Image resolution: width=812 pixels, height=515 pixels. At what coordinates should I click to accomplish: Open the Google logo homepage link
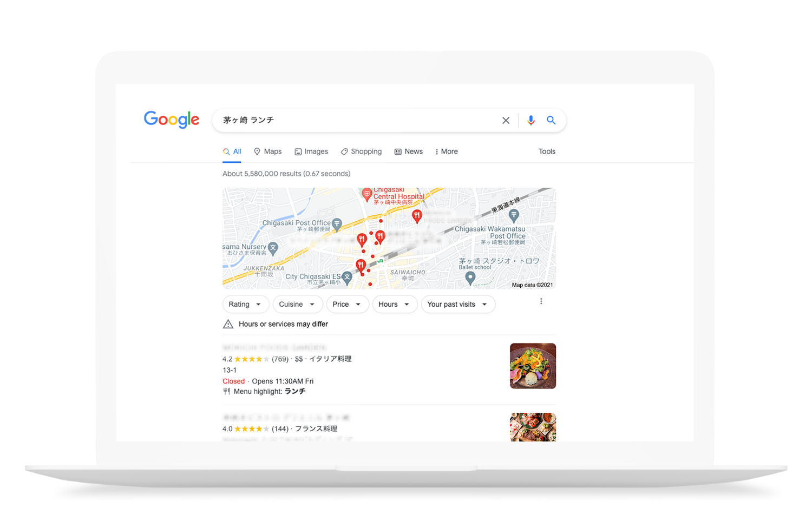point(172,120)
